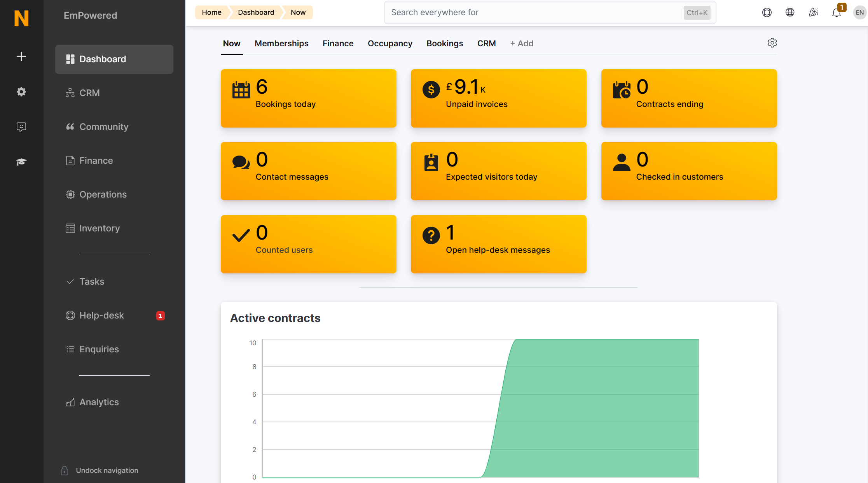Click the party popper what's-new icon
The image size is (868, 483).
tap(813, 12)
